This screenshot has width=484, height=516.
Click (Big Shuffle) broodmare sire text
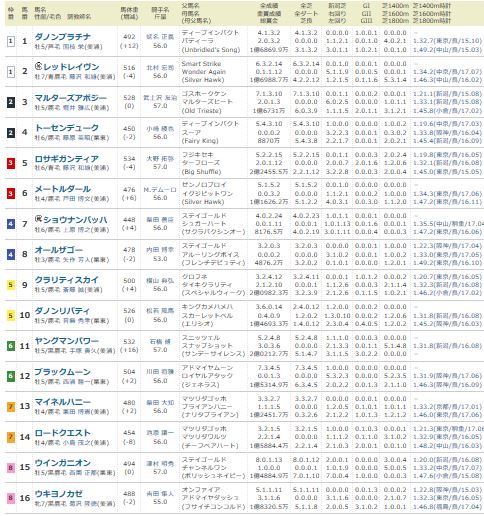201,172
